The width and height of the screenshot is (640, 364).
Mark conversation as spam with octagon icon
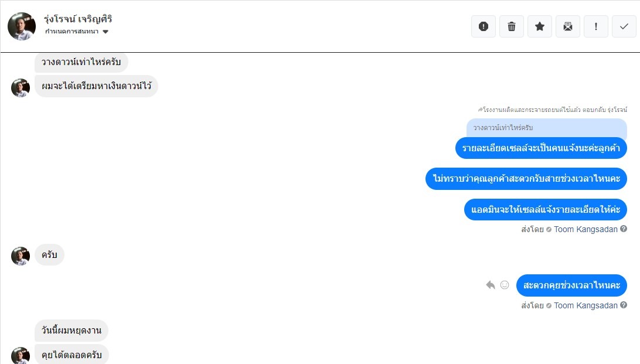click(x=484, y=26)
